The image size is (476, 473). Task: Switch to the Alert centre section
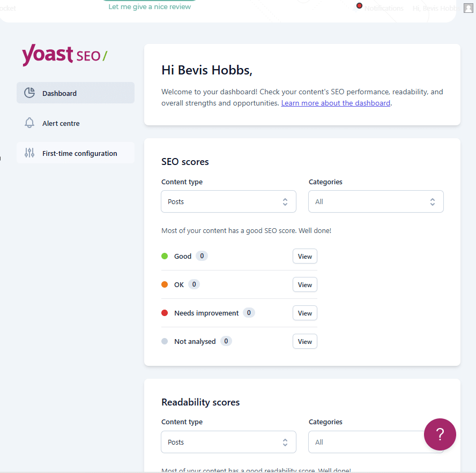61,123
